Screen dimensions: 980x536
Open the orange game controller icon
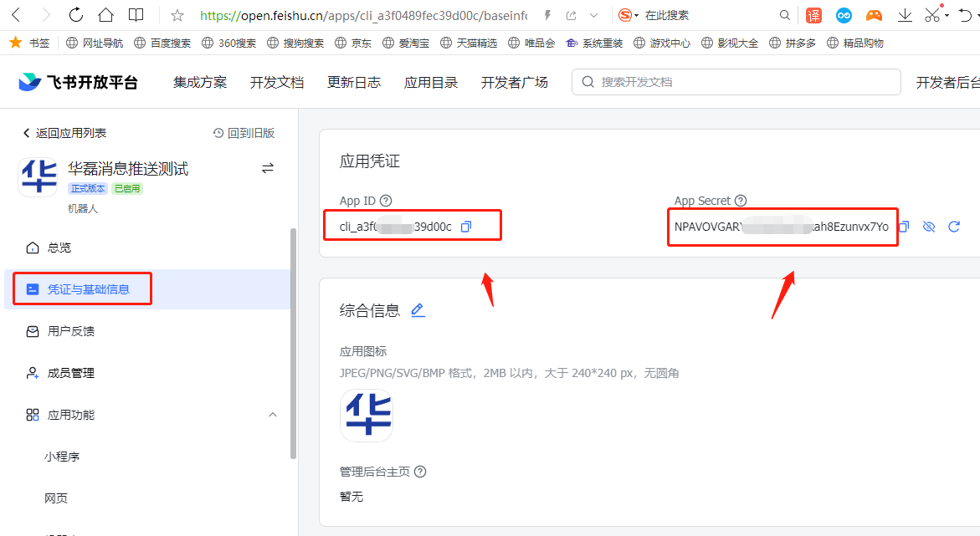(x=874, y=15)
